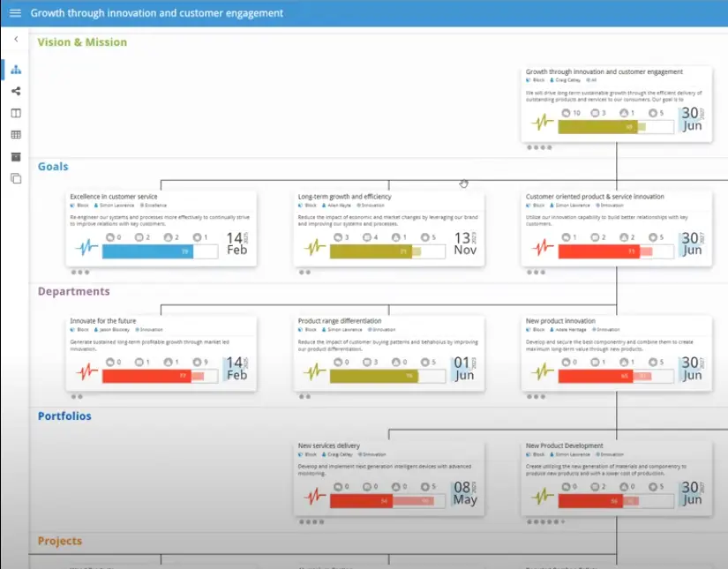Click the third counter icon showing 2 on the Excellence in customer service card
The image size is (728, 569).
tap(168, 237)
